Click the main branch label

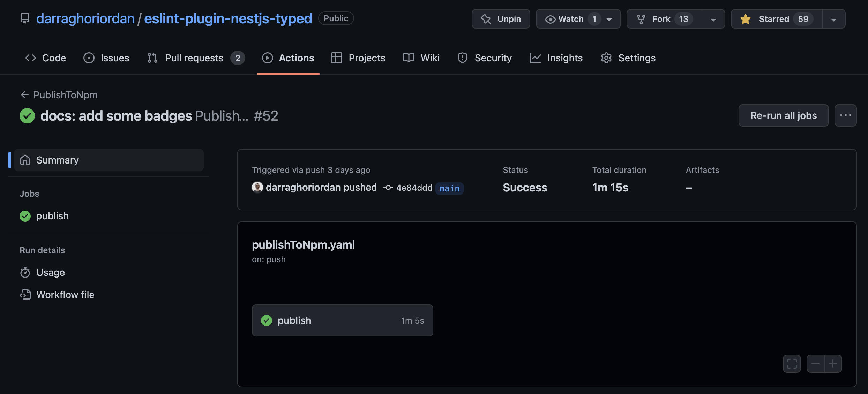tap(449, 188)
